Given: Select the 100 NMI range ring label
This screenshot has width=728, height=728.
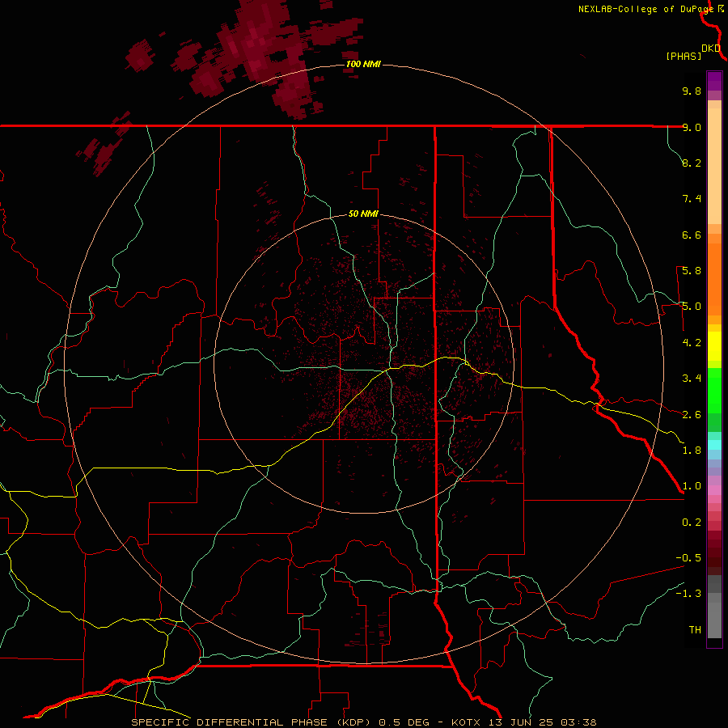Looking at the screenshot, I should point(363,64).
